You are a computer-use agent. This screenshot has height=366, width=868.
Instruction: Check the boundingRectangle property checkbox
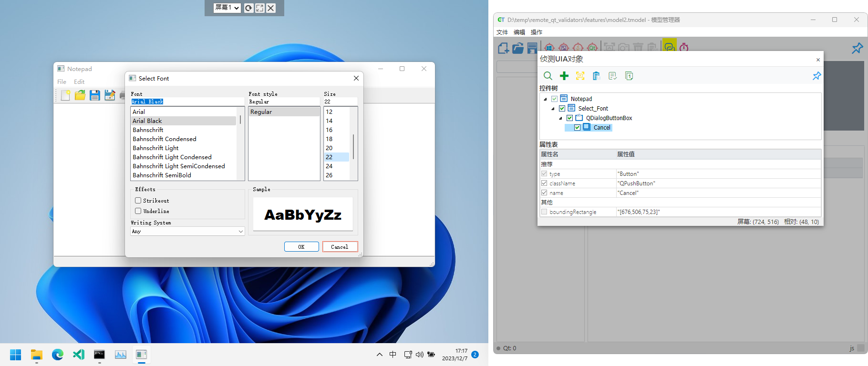click(x=544, y=212)
